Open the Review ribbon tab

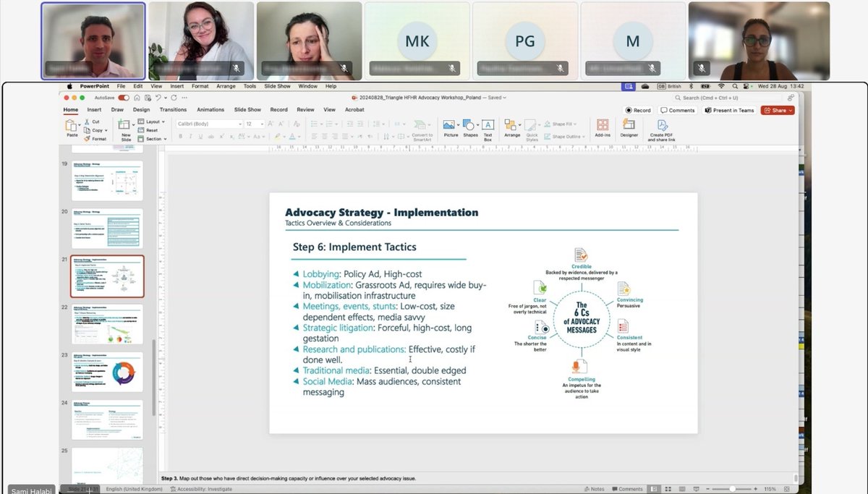pyautogui.click(x=305, y=109)
